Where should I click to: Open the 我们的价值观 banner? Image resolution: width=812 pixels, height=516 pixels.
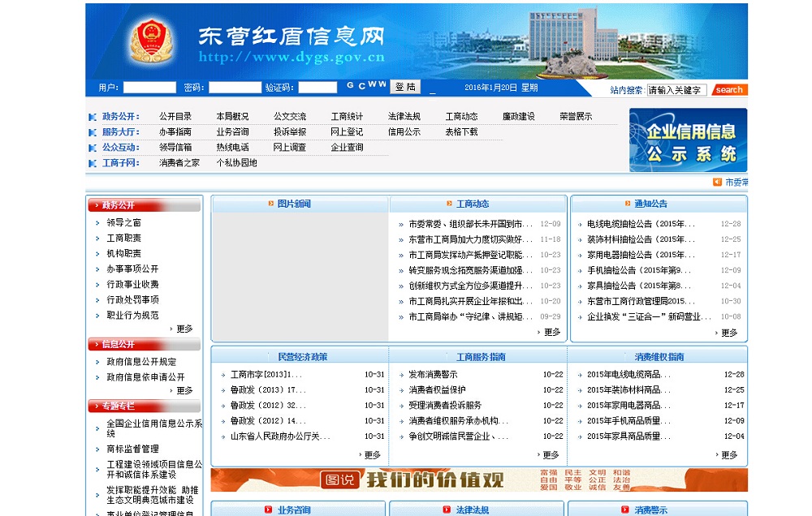point(479,479)
